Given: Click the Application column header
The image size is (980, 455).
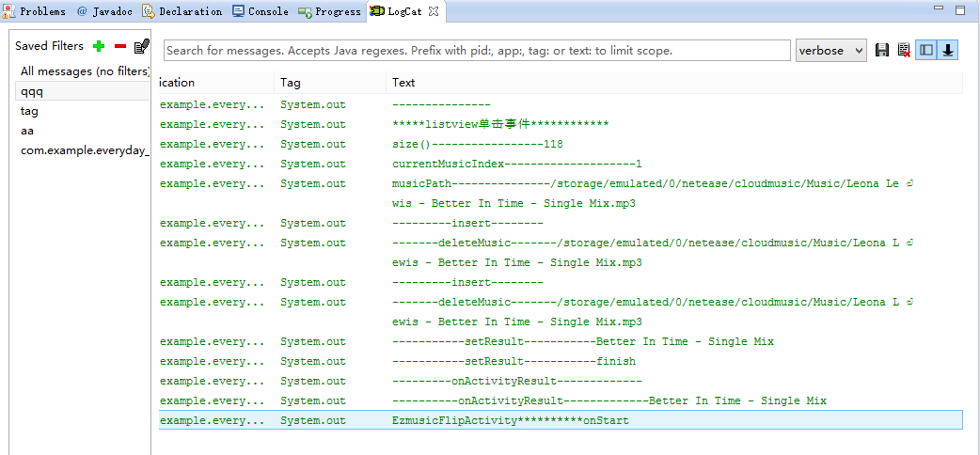Looking at the screenshot, I should pos(216,83).
